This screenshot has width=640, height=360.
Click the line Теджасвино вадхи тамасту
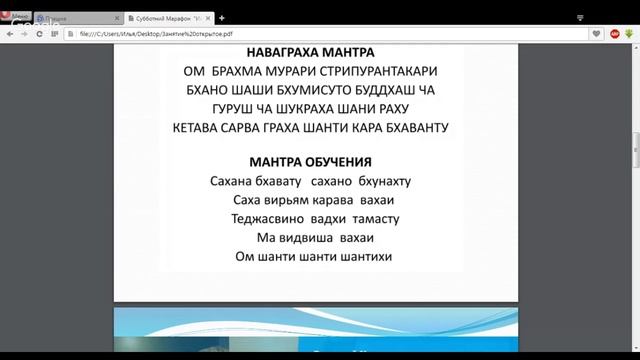click(315, 219)
